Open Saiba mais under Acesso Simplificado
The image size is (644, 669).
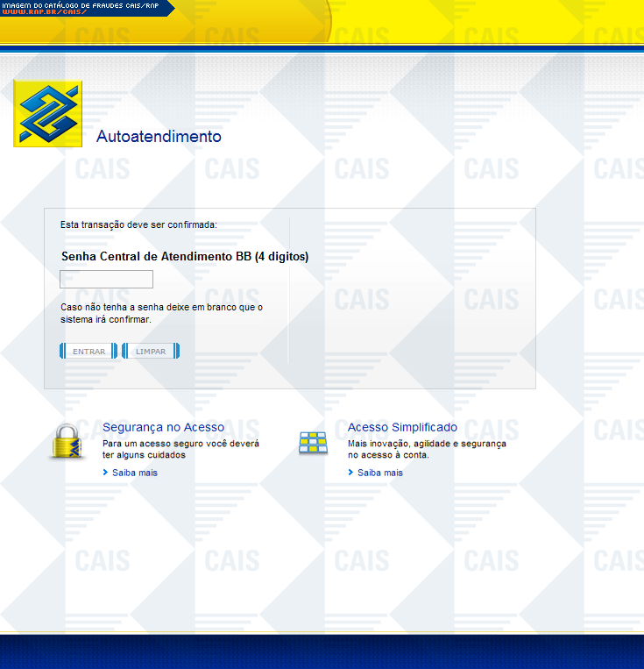[x=380, y=473]
